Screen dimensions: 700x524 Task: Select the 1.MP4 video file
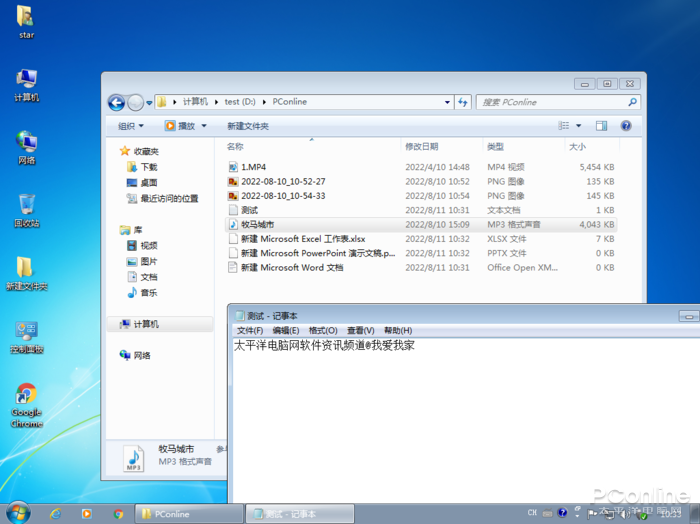coord(253,167)
